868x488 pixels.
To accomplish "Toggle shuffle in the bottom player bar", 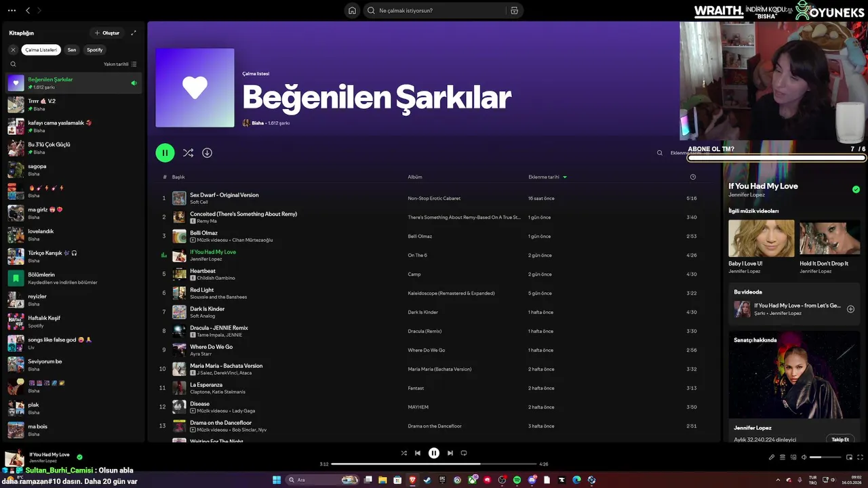I will coord(404,453).
